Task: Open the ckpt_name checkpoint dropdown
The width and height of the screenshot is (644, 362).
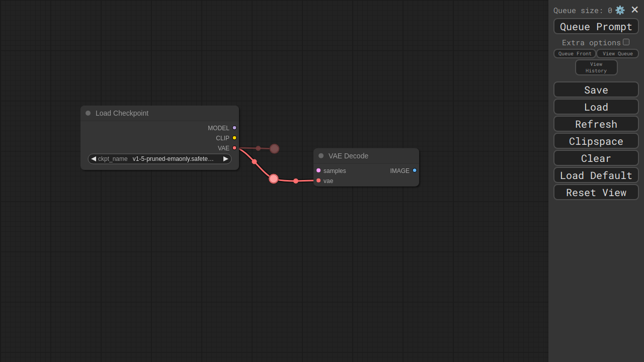Action: 160,159
